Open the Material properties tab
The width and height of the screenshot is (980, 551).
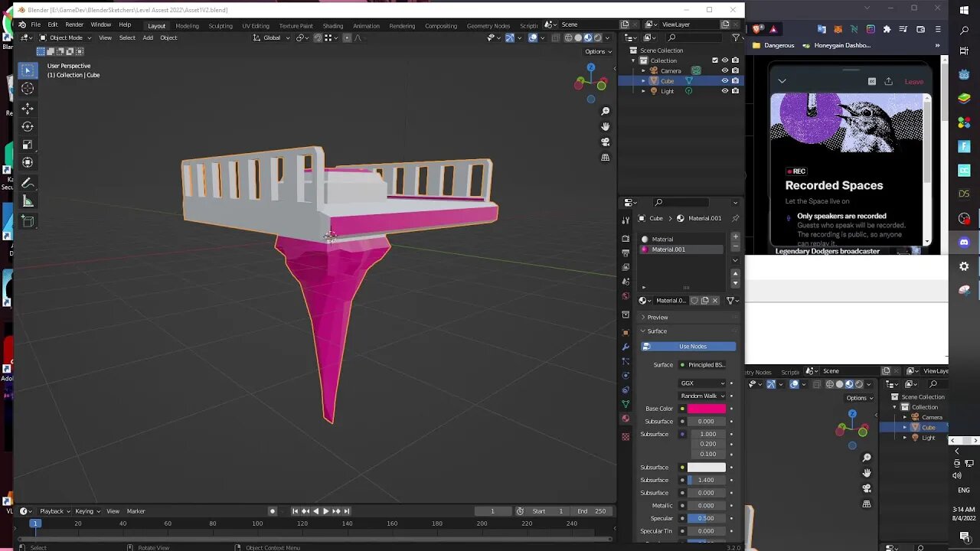pyautogui.click(x=626, y=419)
